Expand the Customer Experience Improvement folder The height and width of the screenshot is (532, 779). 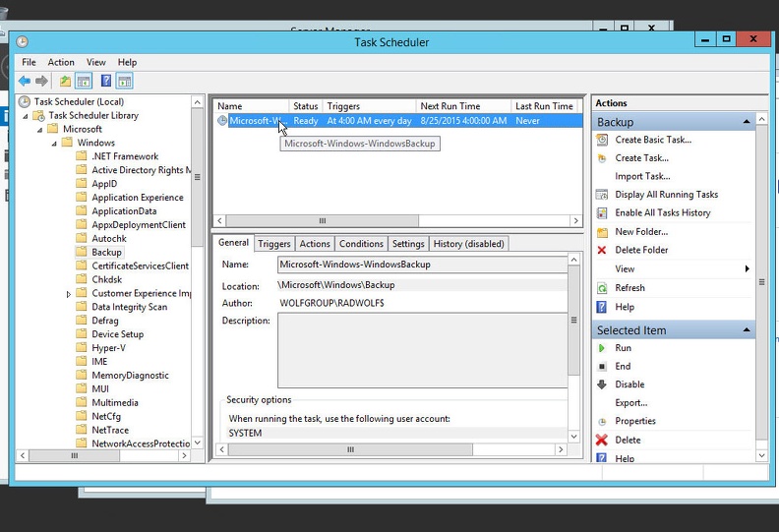coord(69,293)
